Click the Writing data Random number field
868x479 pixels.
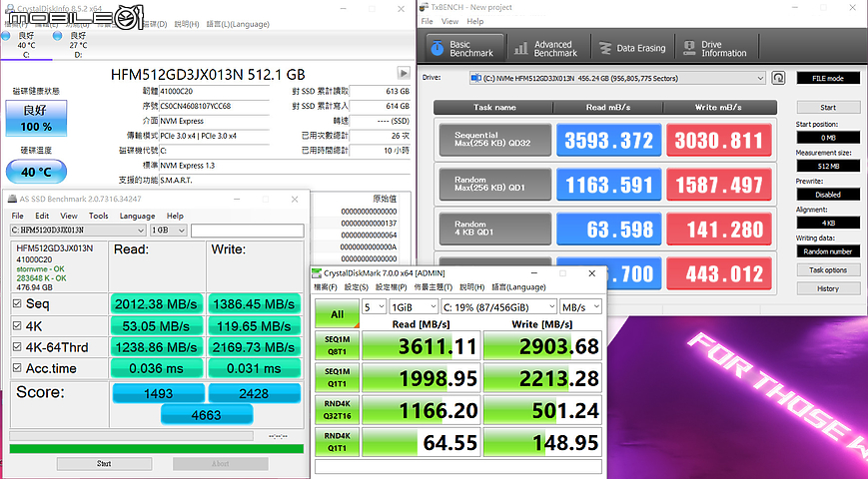point(828,251)
